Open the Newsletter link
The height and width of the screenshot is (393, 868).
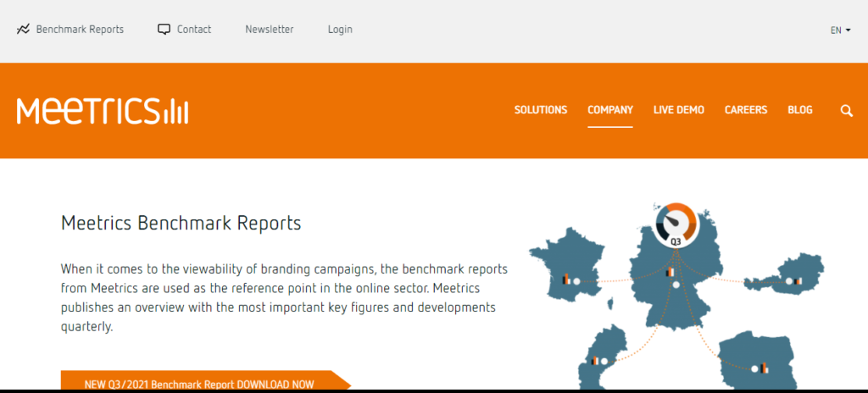coord(270,29)
